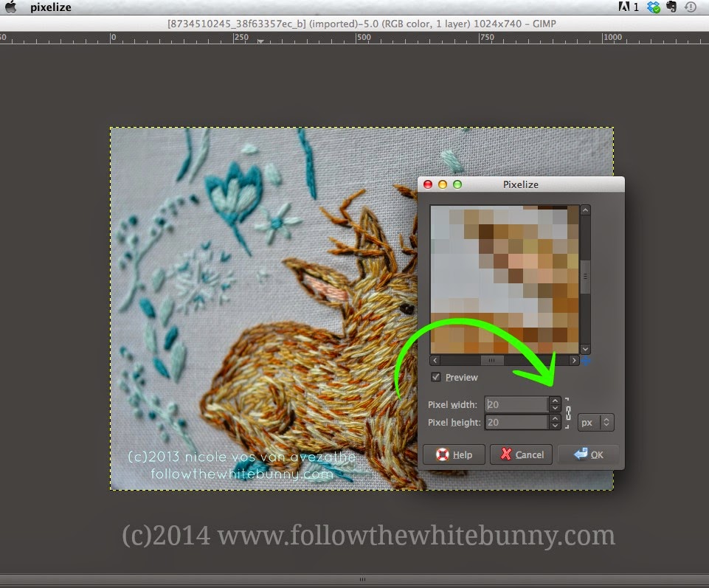The image size is (709, 588).
Task: Decrease Pixel width with down arrow
Action: tap(555, 408)
